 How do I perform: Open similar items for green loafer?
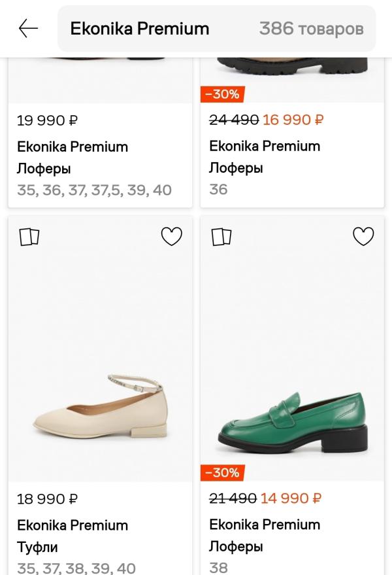click(x=222, y=237)
